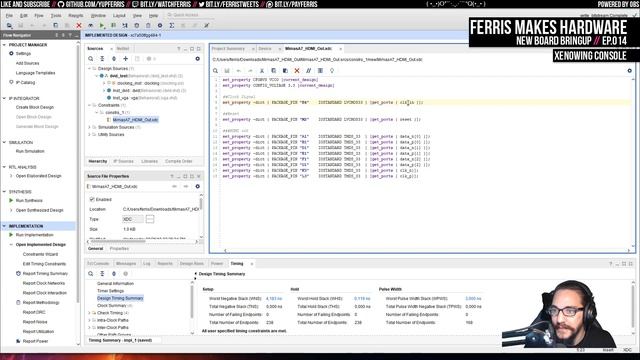Open the Window menu
The height and width of the screenshot is (360, 640).
98,16
